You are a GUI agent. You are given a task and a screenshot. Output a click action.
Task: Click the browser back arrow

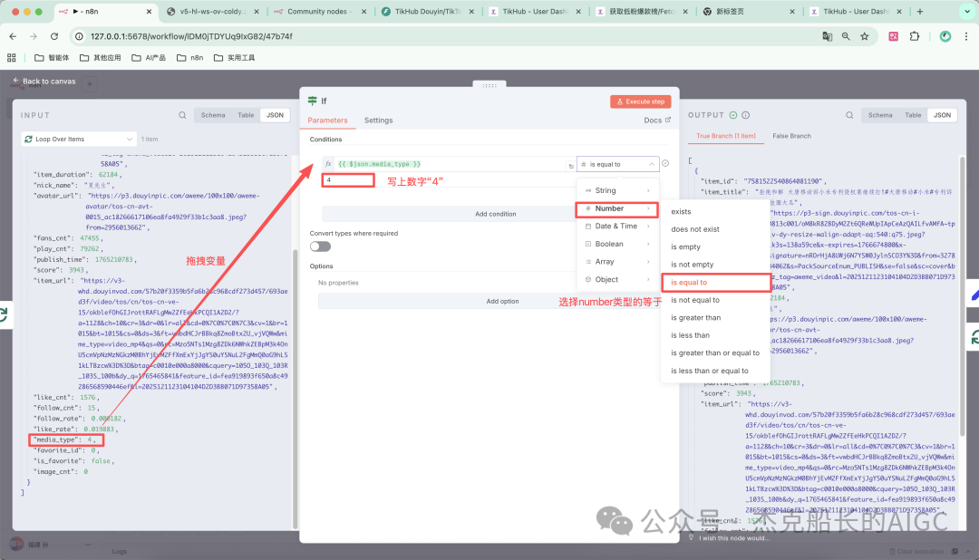[13, 36]
